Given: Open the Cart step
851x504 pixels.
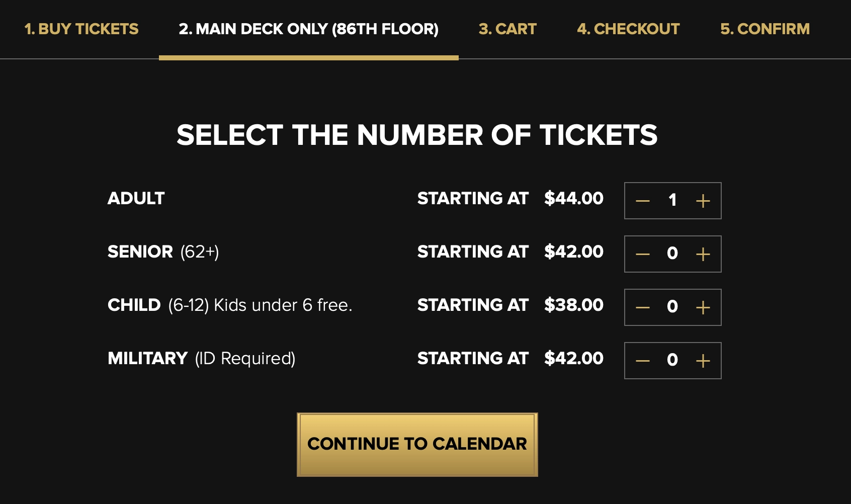Looking at the screenshot, I should point(507,29).
